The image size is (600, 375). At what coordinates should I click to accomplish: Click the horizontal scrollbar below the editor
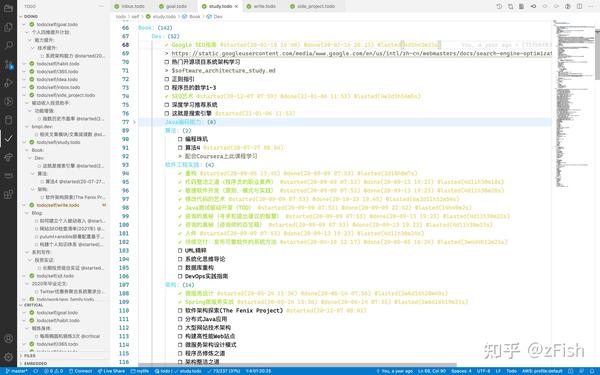click(297, 365)
